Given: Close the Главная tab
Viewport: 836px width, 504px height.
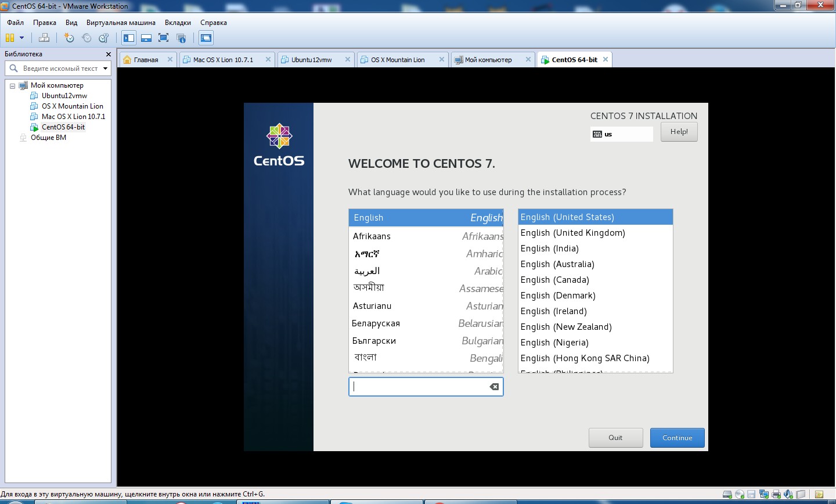Looking at the screenshot, I should 170,59.
